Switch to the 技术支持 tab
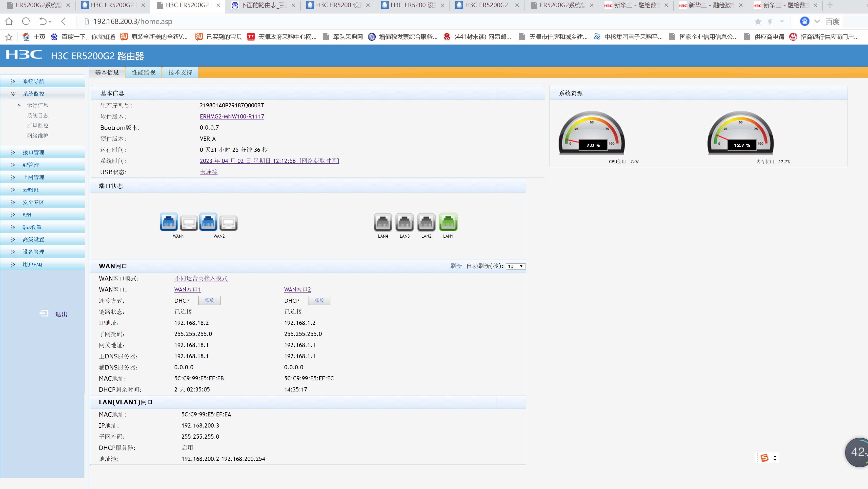The width and height of the screenshot is (868, 489). click(180, 72)
